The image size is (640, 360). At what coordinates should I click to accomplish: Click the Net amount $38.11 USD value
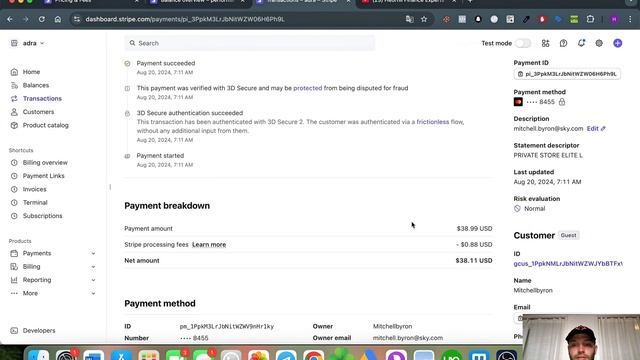pyautogui.click(x=473, y=260)
